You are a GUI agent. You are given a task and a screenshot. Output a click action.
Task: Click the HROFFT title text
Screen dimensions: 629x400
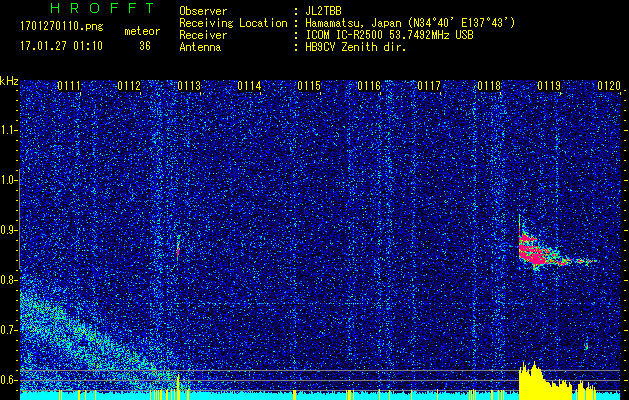tap(88, 8)
